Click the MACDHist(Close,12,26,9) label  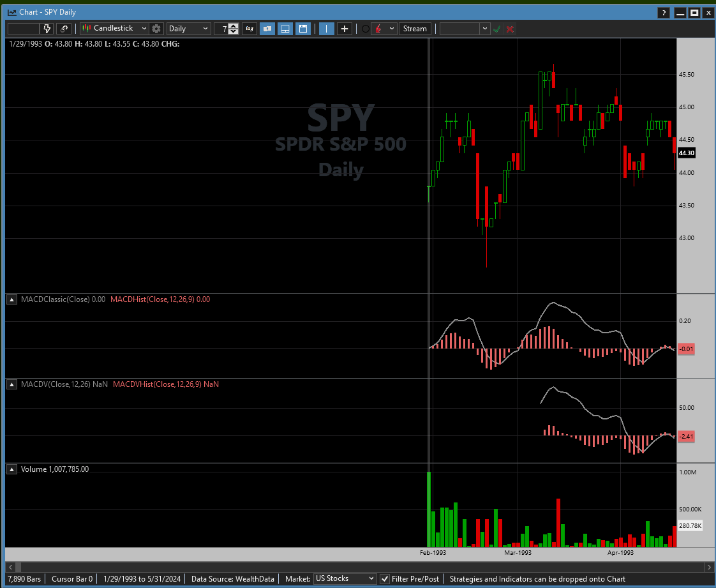point(160,299)
